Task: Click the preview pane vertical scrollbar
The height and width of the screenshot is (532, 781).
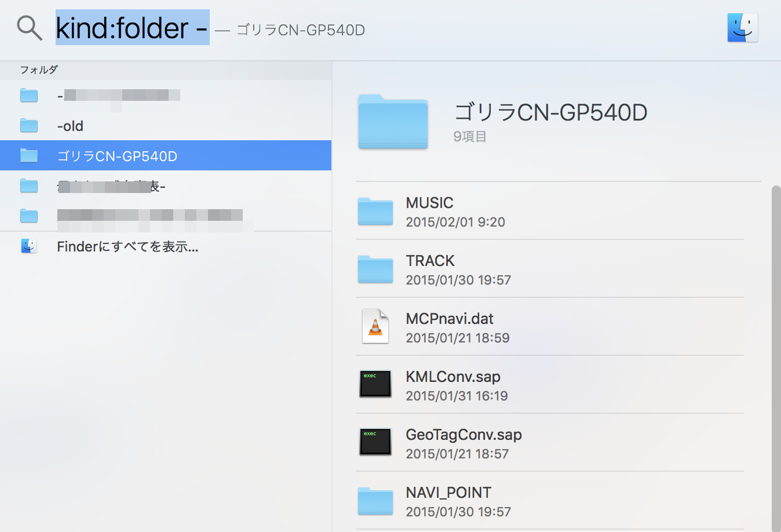Action: [776, 358]
